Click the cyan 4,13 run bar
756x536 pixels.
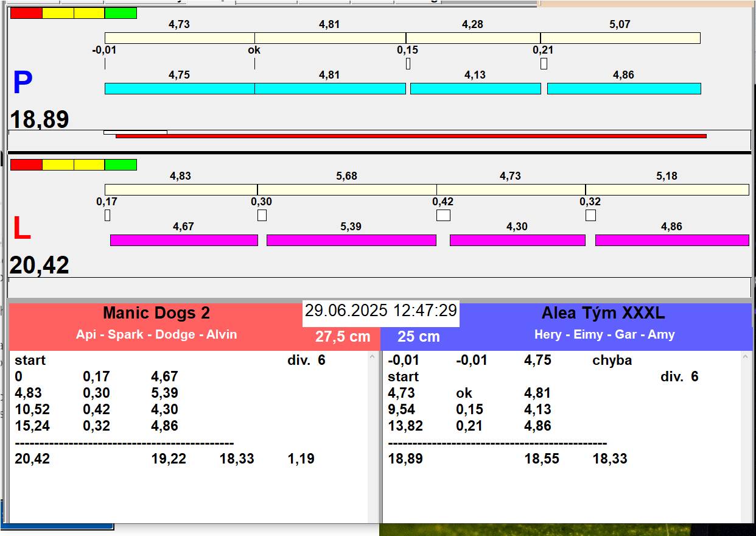tap(475, 89)
